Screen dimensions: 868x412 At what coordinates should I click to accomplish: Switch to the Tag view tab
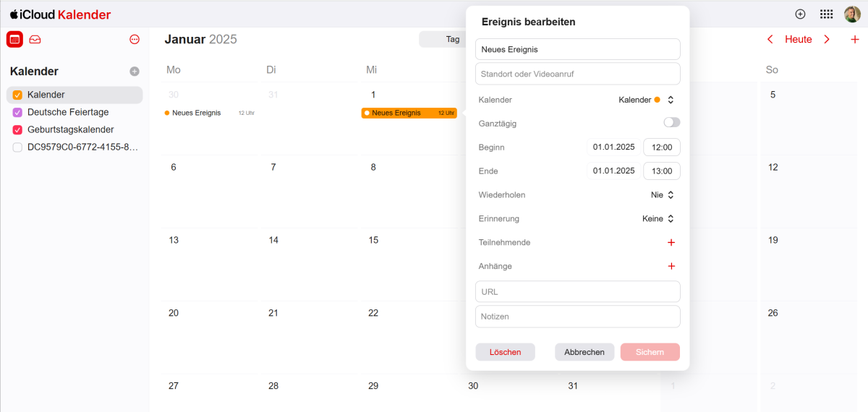tap(453, 40)
